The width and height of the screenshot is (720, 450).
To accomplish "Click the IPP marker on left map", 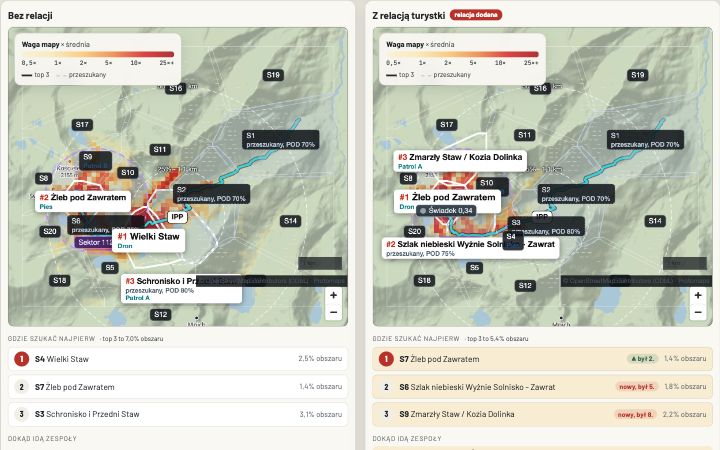I will point(177,217).
